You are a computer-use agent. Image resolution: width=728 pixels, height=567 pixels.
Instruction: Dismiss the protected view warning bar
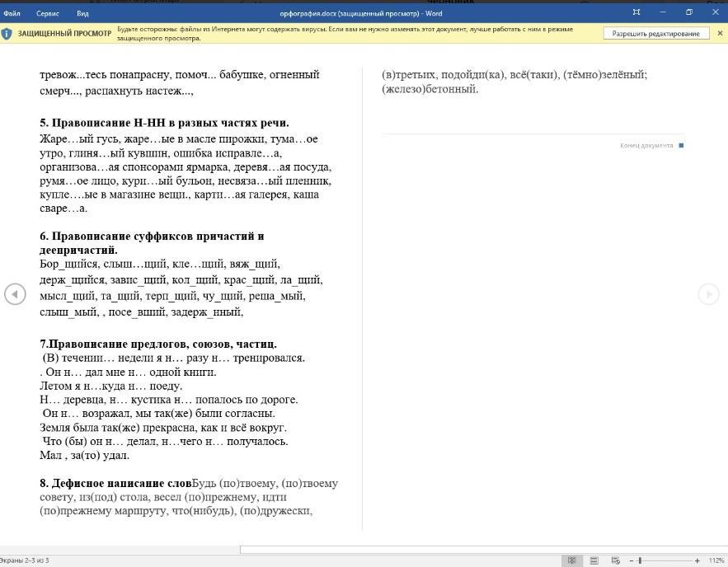click(x=720, y=34)
